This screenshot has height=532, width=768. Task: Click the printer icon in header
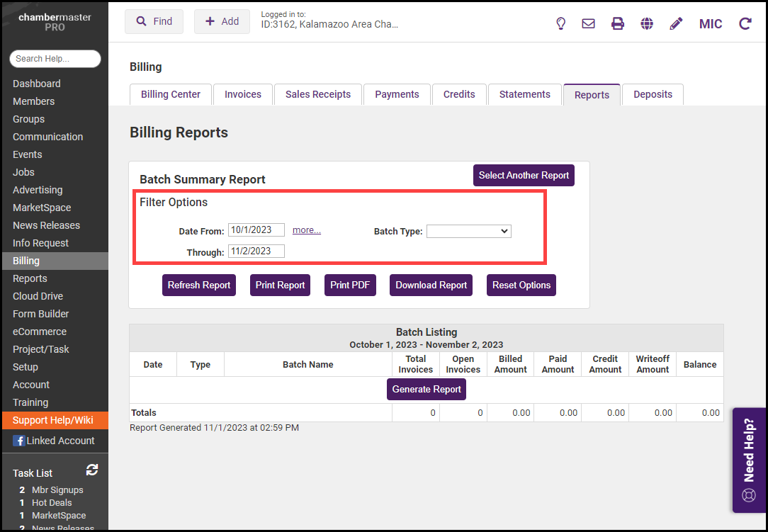618,23
